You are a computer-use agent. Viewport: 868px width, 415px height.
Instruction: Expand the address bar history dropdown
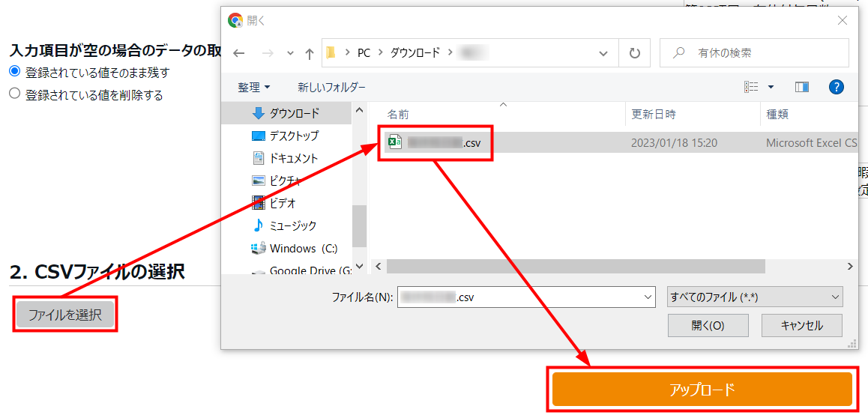pyautogui.click(x=603, y=53)
